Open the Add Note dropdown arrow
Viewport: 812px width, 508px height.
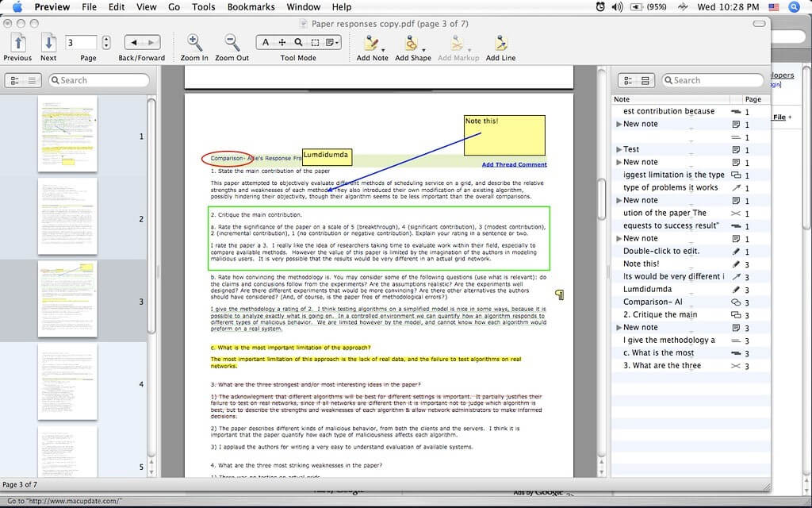click(x=383, y=50)
